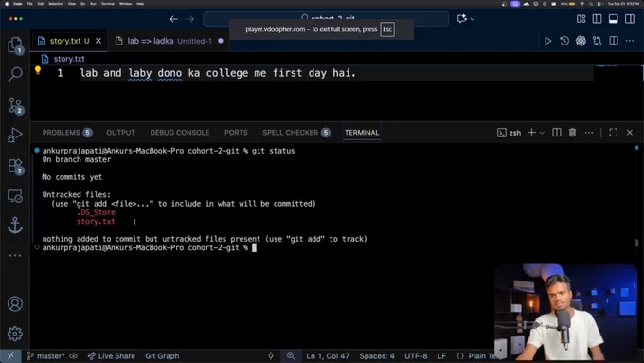This screenshot has height=363, width=644.
Task: Open Git Graph from status bar
Action: coord(162,356)
